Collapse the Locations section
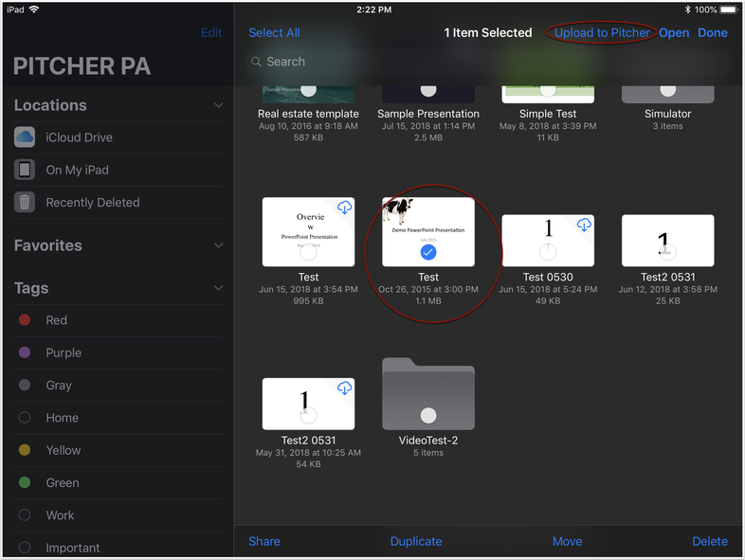Screen dimensions: 745x560 point(218,105)
